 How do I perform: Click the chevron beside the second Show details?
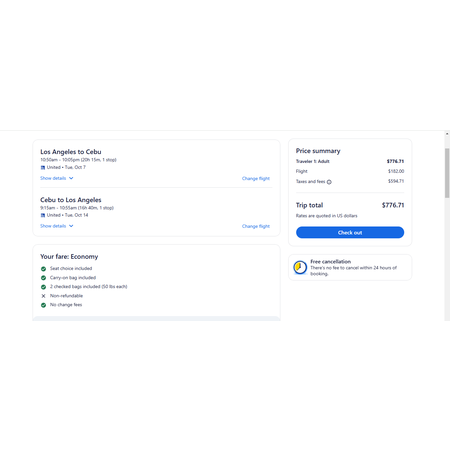[71, 226]
